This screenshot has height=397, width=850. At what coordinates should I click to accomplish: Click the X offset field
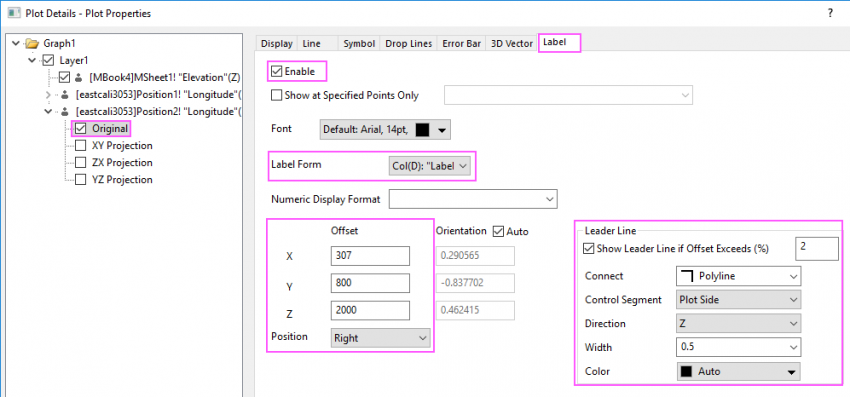pos(370,255)
